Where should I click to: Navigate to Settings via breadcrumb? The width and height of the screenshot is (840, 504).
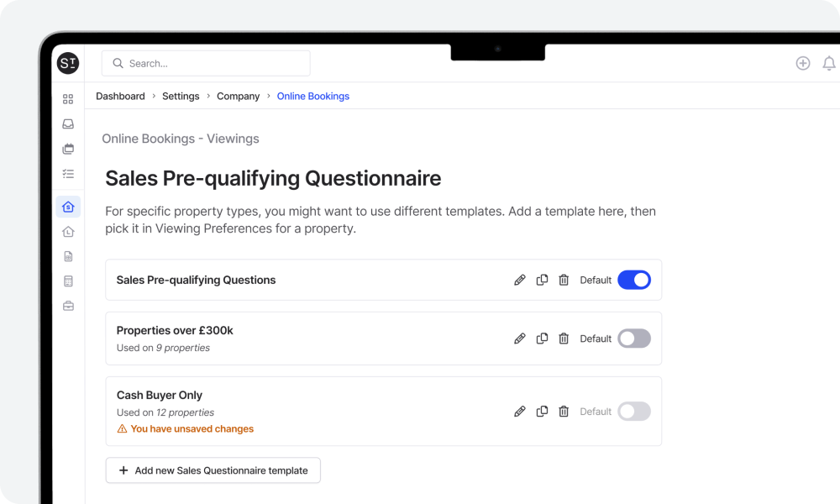pyautogui.click(x=181, y=96)
